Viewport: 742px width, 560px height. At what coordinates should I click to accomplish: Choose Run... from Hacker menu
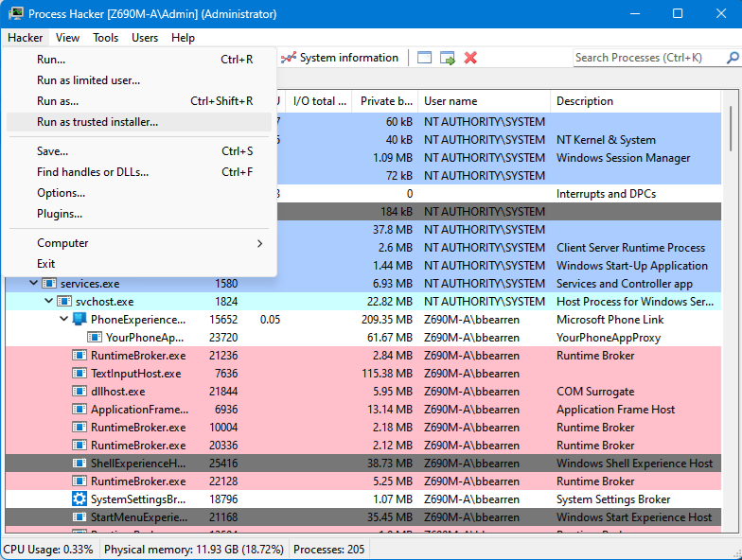click(139, 59)
